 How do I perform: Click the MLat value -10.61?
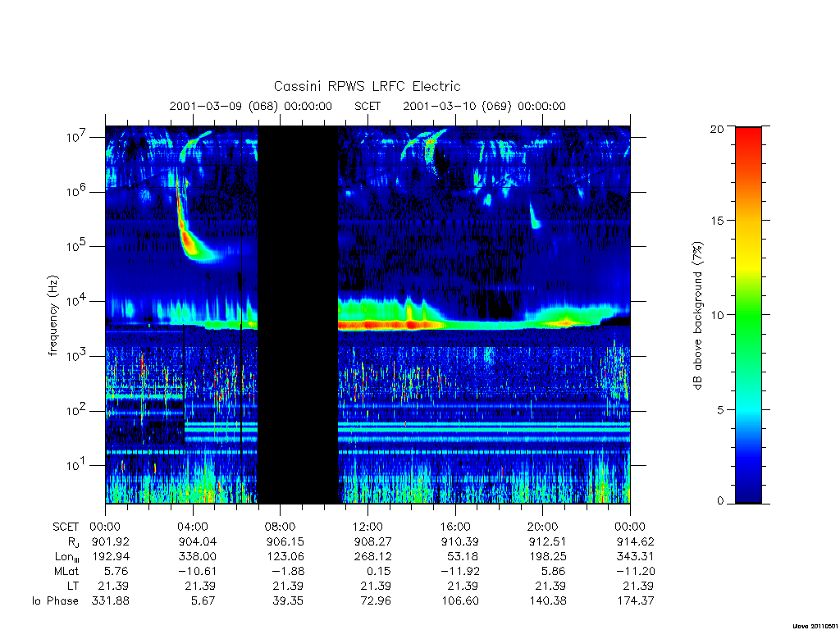click(x=197, y=571)
